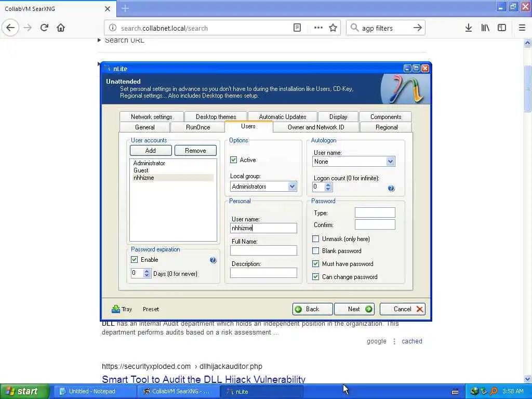Switch to the General tab
Image resolution: width=532 pixels, height=399 pixels.
(145, 127)
